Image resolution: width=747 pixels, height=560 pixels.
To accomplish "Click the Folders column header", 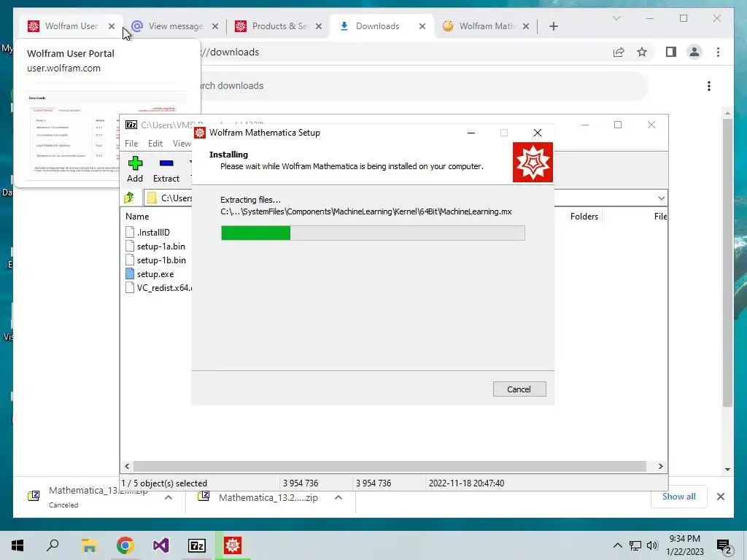I will coord(584,216).
